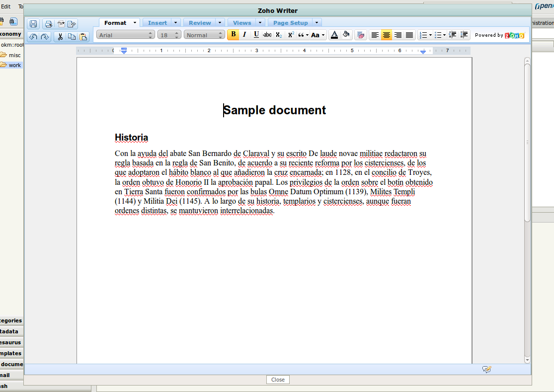Justify the text
554x392 pixels.
[409, 35]
